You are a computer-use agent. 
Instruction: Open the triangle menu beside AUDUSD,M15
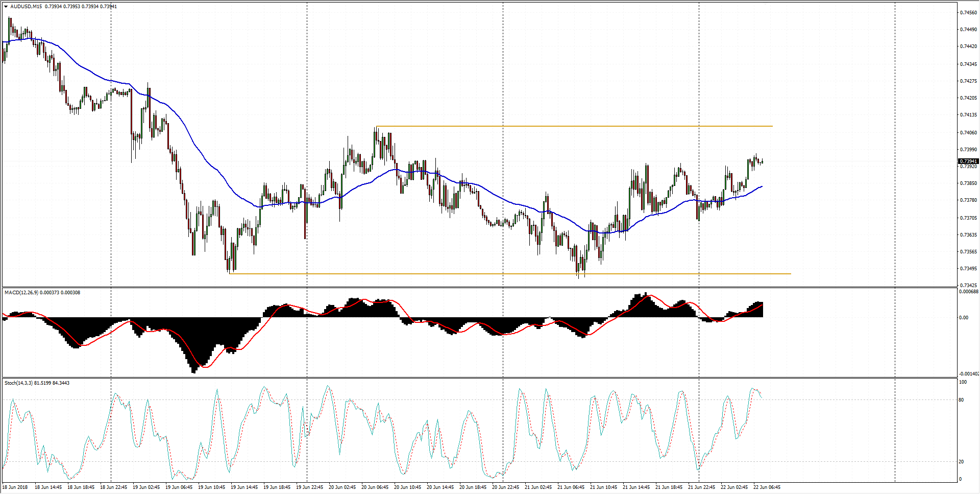(x=6, y=7)
